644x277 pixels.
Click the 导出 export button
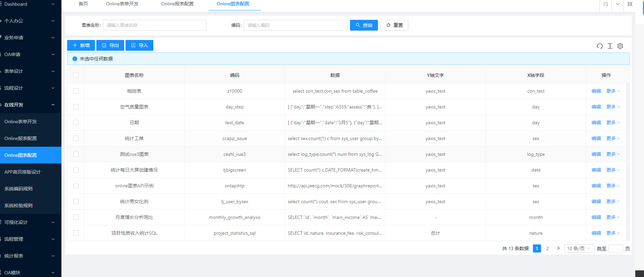tap(110, 45)
